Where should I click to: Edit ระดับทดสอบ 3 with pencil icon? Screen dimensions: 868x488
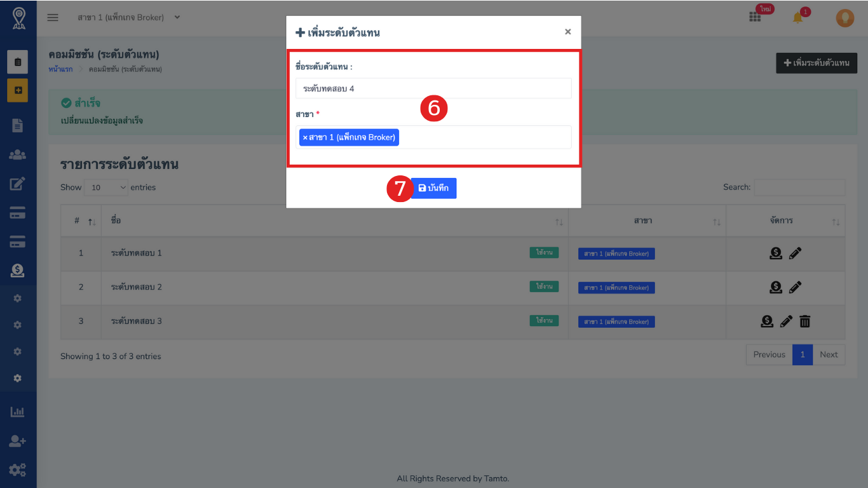point(786,322)
